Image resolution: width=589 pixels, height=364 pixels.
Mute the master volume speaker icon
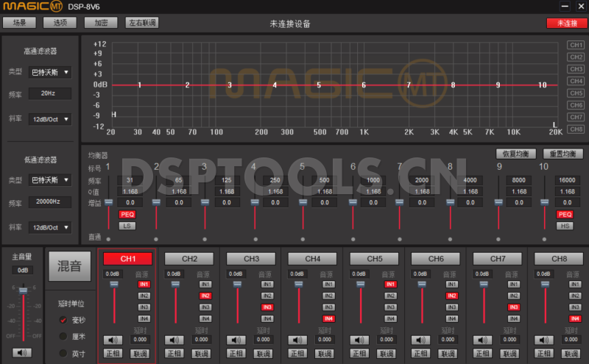coord(22,353)
